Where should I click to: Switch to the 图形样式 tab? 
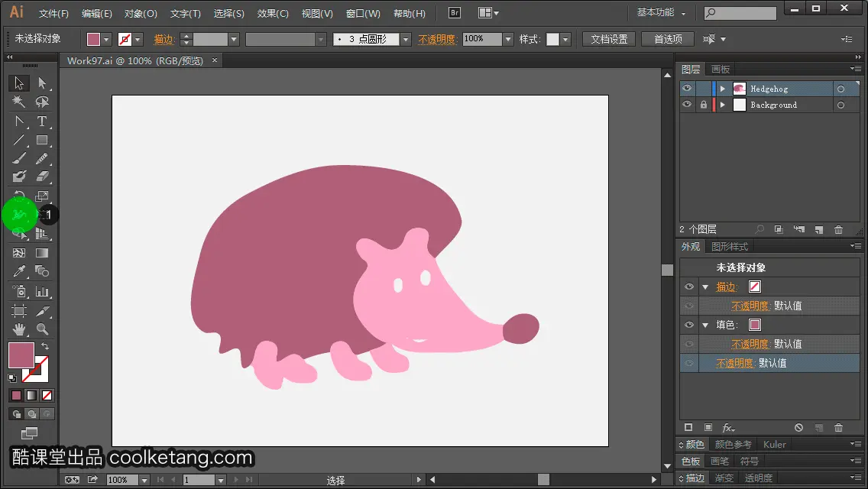coord(730,247)
